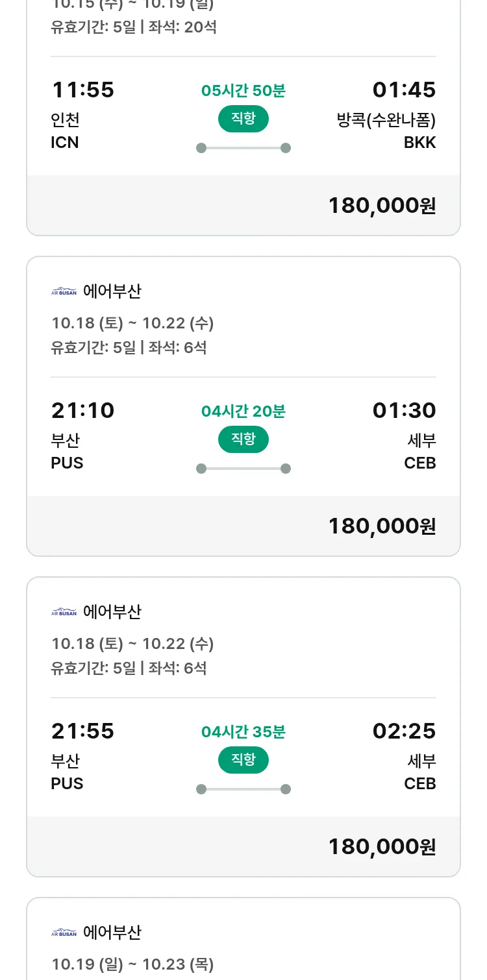Select the 180,000원 price of the 21:55 flight
The width and height of the screenshot is (487, 980).
(x=382, y=847)
